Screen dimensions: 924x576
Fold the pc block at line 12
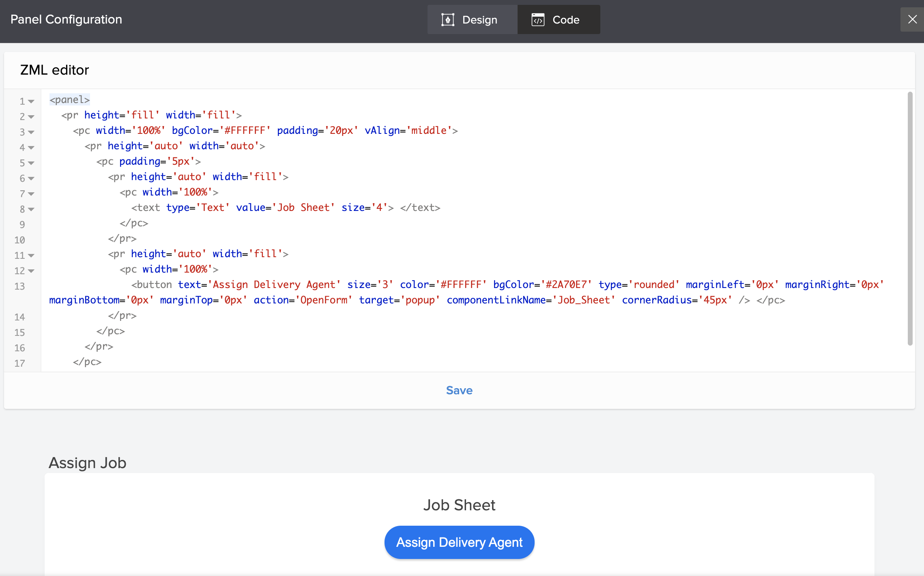pos(31,271)
